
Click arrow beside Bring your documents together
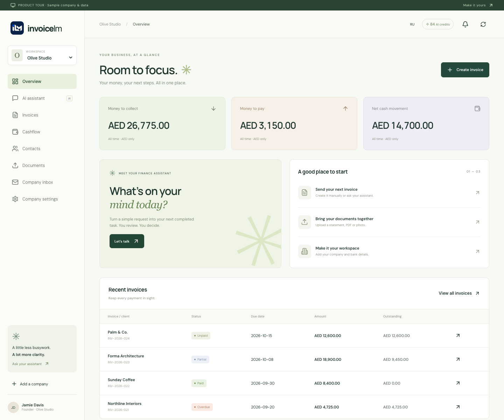pyautogui.click(x=477, y=222)
